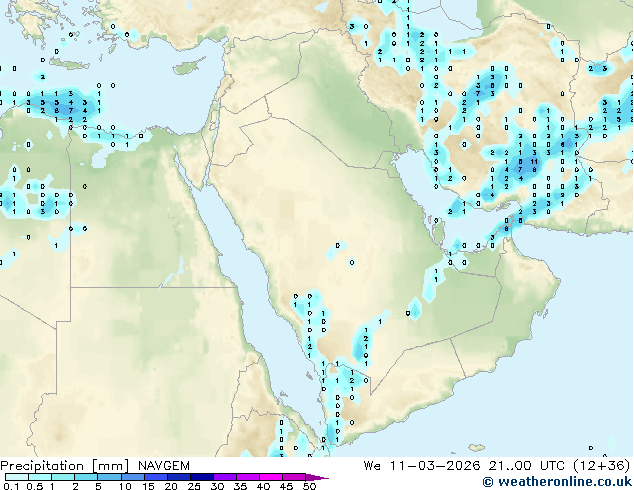Click the "(12+36)" forecast offset text
634x490 pixels.
[x=602, y=466]
